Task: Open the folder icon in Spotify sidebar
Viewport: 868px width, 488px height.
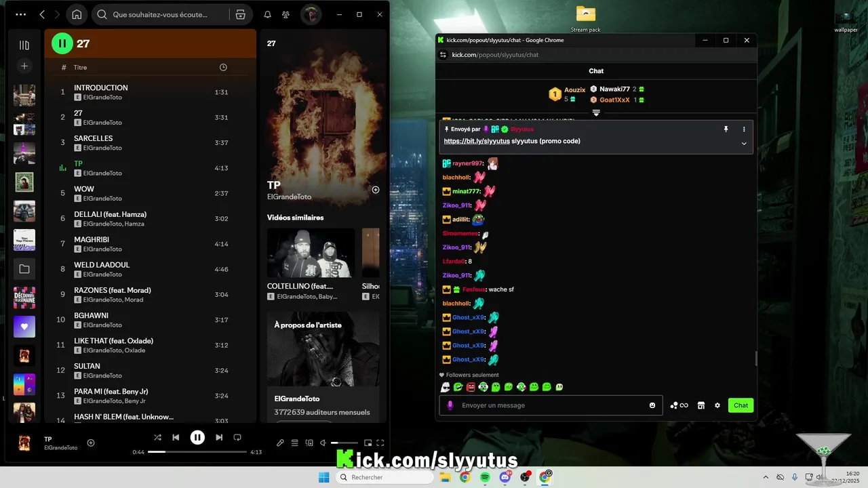Action: (24, 269)
